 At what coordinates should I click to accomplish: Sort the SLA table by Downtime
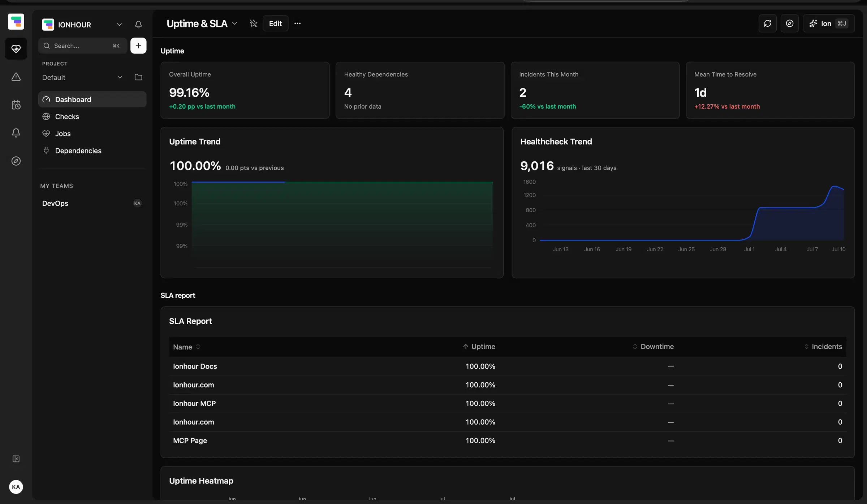pos(653,347)
